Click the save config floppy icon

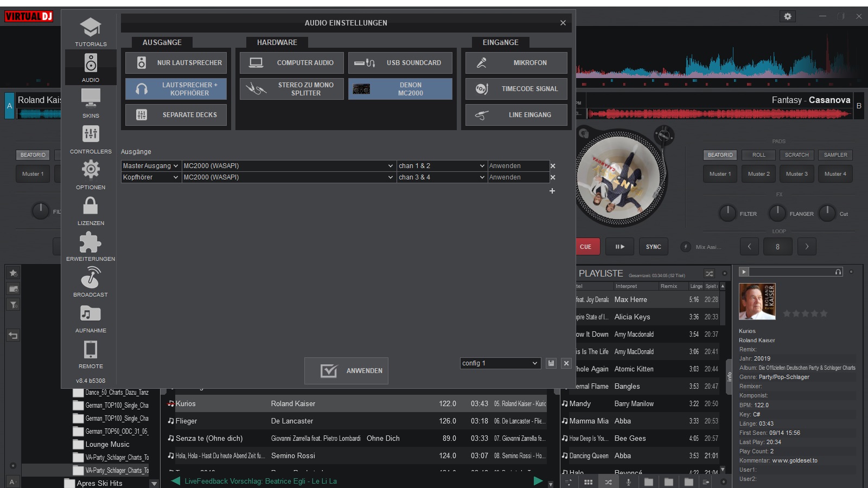551,363
